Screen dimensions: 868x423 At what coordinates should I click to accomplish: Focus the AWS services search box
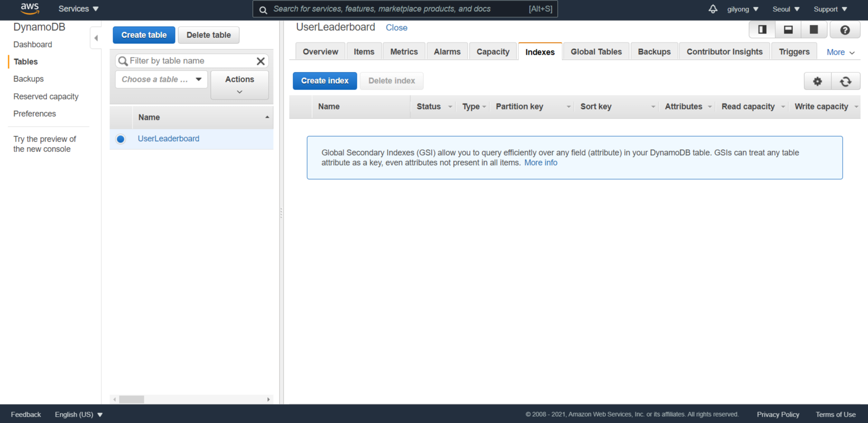coord(405,9)
